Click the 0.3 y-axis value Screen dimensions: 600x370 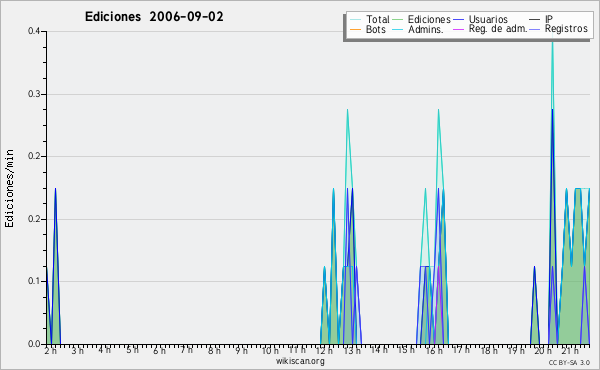tap(34, 94)
